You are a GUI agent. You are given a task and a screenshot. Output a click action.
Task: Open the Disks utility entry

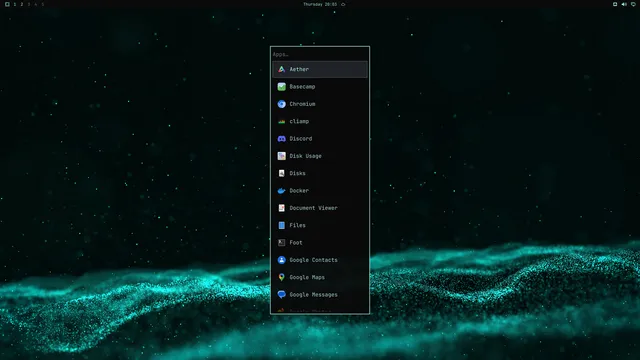pyautogui.click(x=320, y=173)
